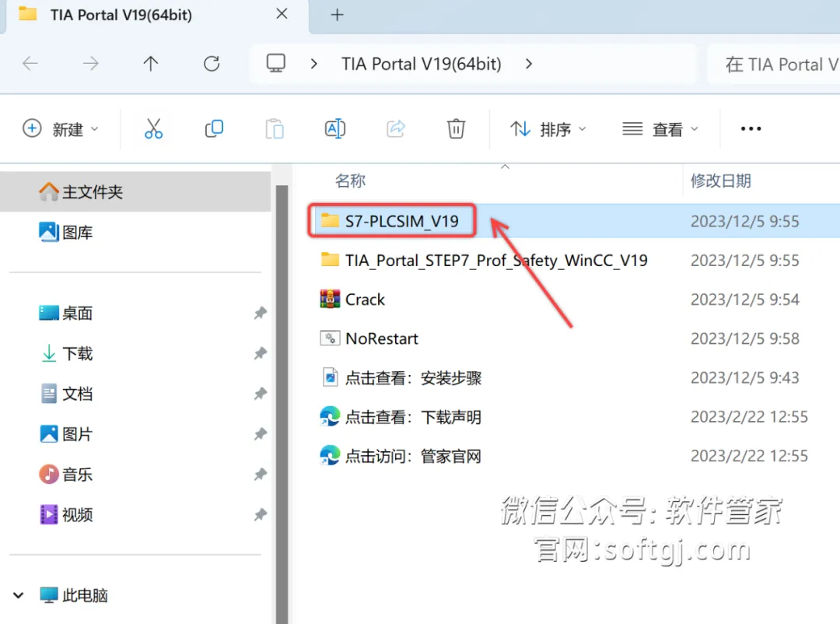Expand chevron after the computer icon in address bar
The height and width of the screenshot is (624, 840).
click(x=314, y=64)
